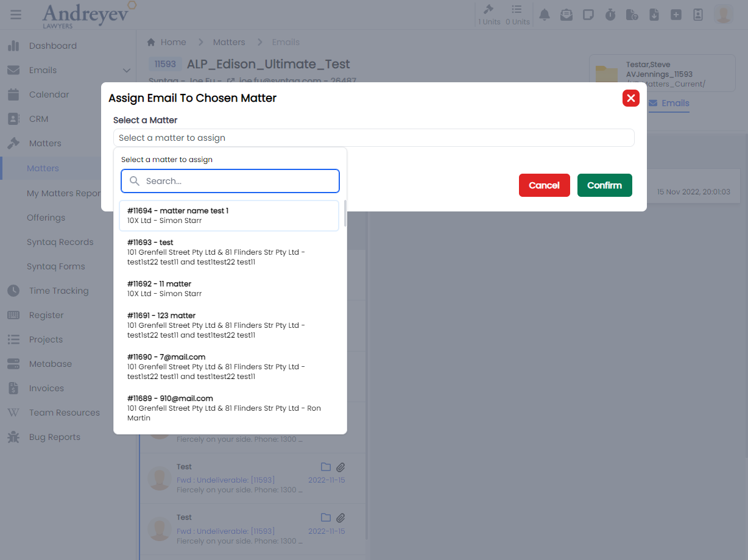Choose matter #11694 matter name test 1

229,216
